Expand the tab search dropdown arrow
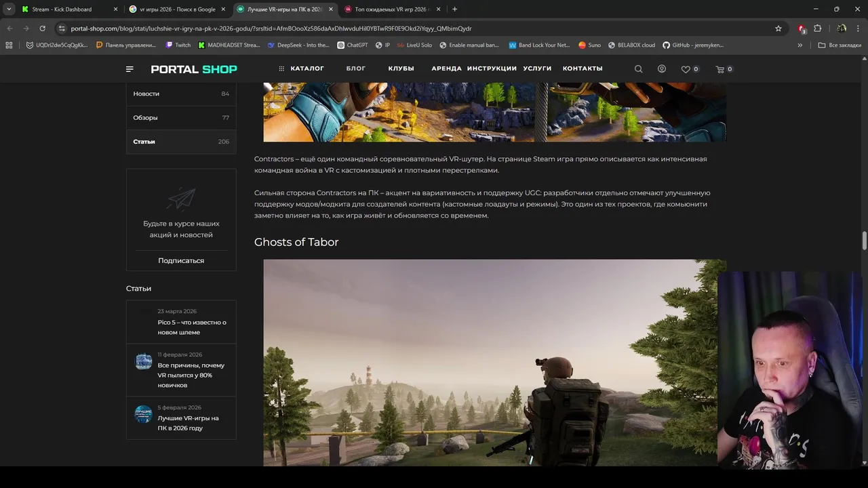The height and width of the screenshot is (488, 868). pyautogui.click(x=9, y=9)
